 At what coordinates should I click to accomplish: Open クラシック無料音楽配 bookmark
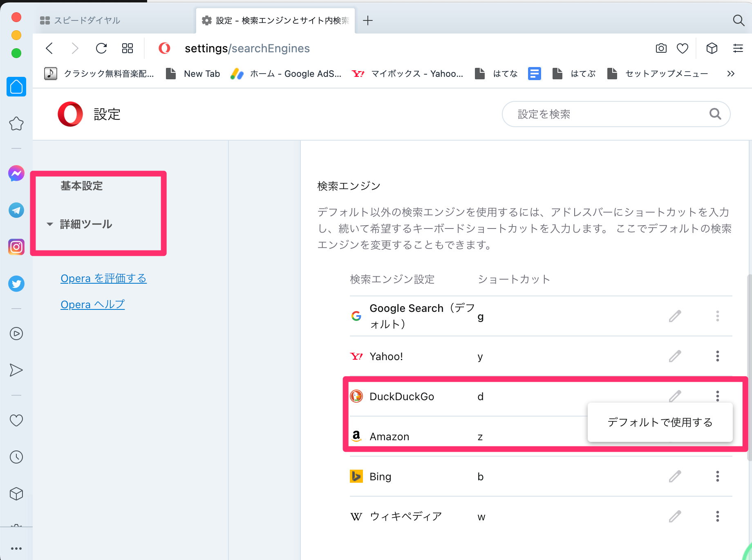click(x=99, y=74)
